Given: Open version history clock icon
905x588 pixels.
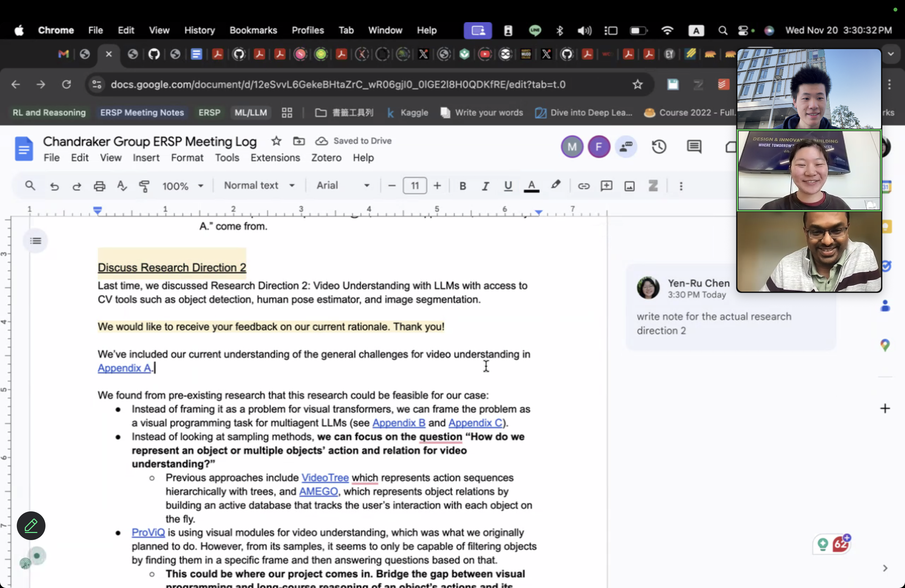Looking at the screenshot, I should pyautogui.click(x=659, y=147).
